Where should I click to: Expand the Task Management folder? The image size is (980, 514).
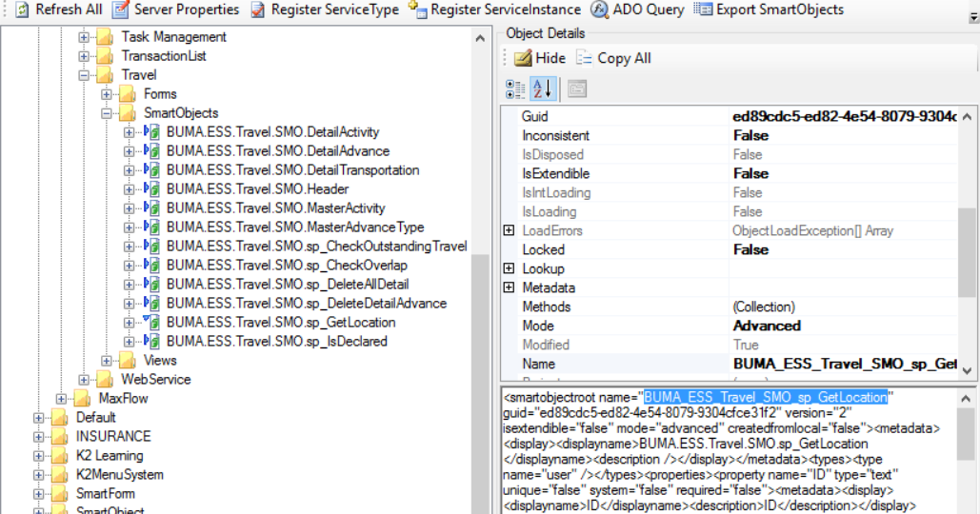coord(84,37)
